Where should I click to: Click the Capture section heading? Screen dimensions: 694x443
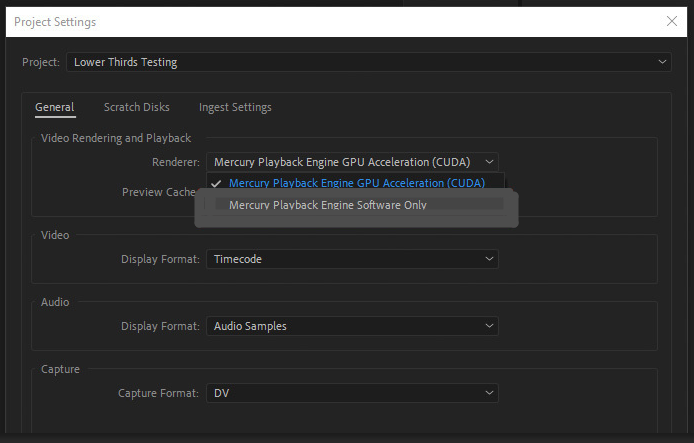[60, 369]
